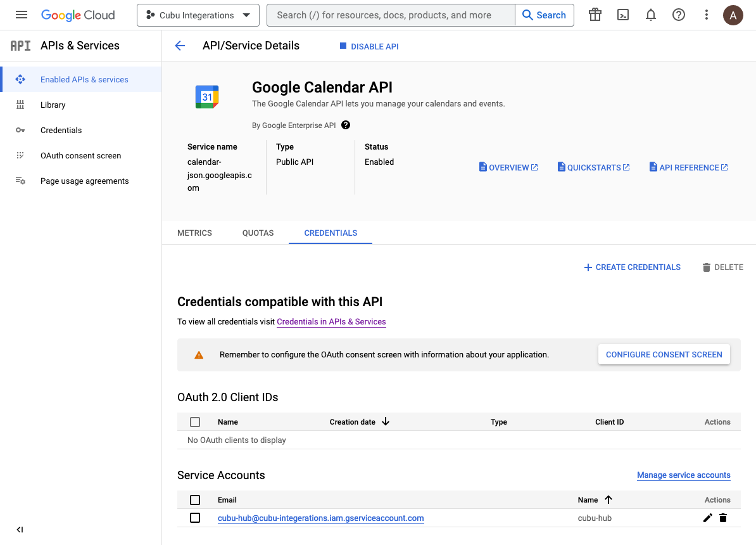
Task: Click the Delete credentials button
Action: click(x=722, y=267)
